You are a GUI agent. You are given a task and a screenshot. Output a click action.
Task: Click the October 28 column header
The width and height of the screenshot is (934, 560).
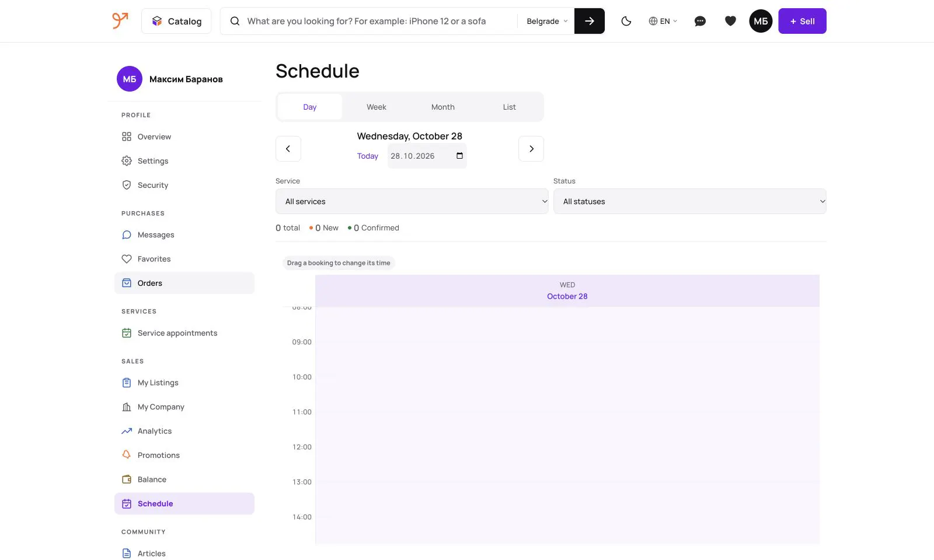pos(567,290)
